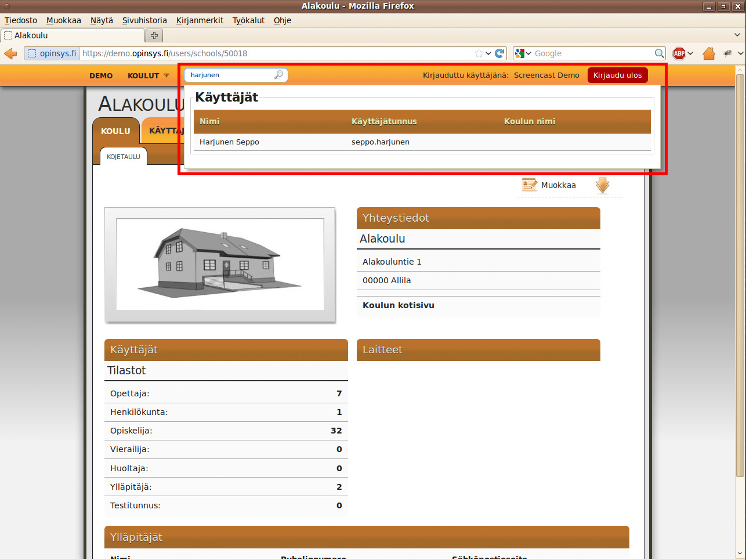Click the DEMO link in the top bar
Screen dimensions: 746x560
(101, 75)
